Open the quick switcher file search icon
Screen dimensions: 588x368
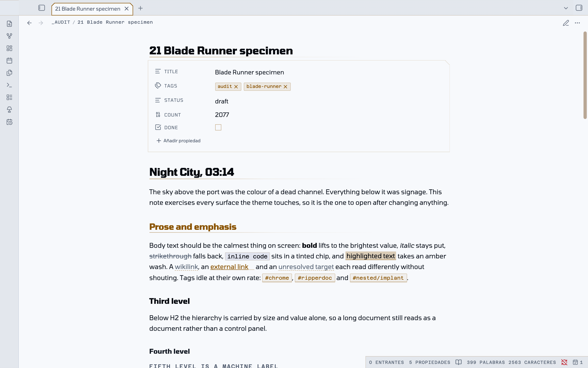point(9,24)
